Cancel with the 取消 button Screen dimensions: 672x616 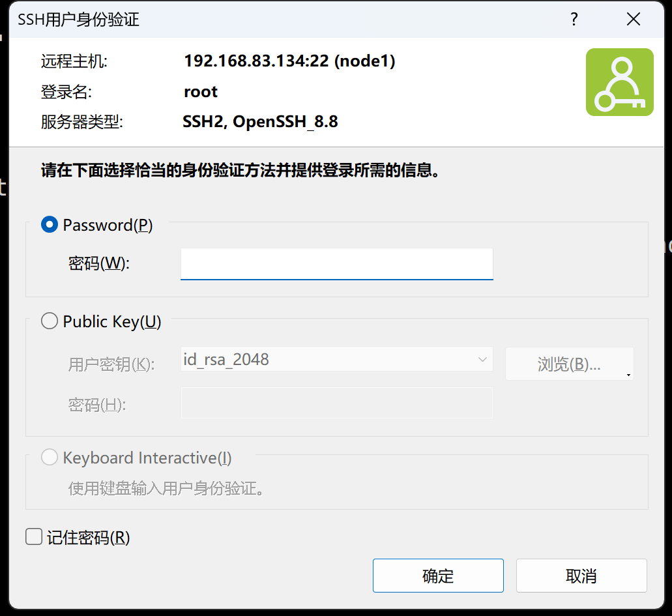pos(581,576)
